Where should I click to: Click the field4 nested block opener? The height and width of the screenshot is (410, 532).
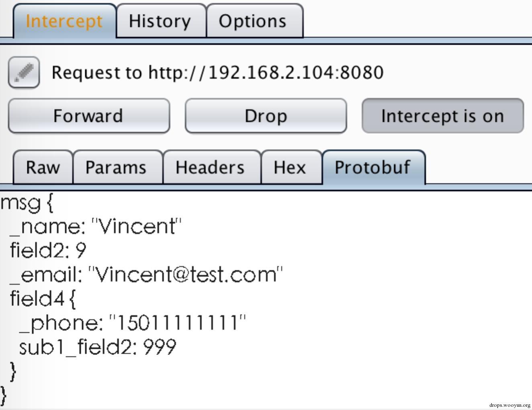[x=43, y=299]
